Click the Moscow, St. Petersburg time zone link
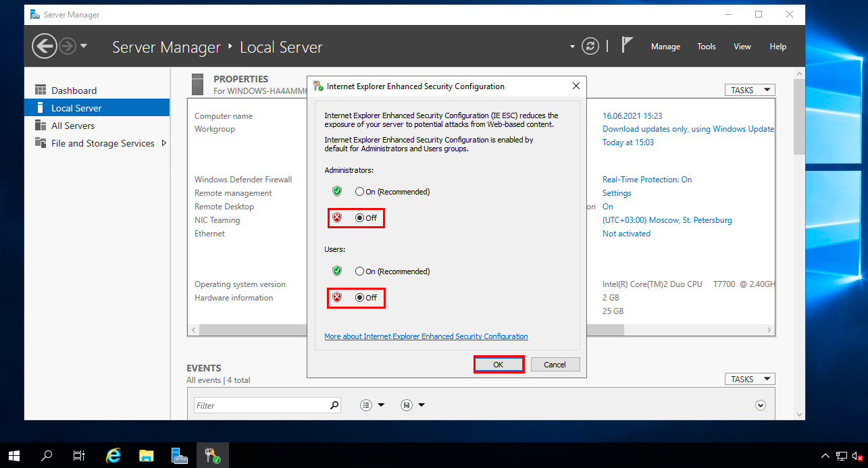This screenshot has width=868, height=468. [x=667, y=220]
